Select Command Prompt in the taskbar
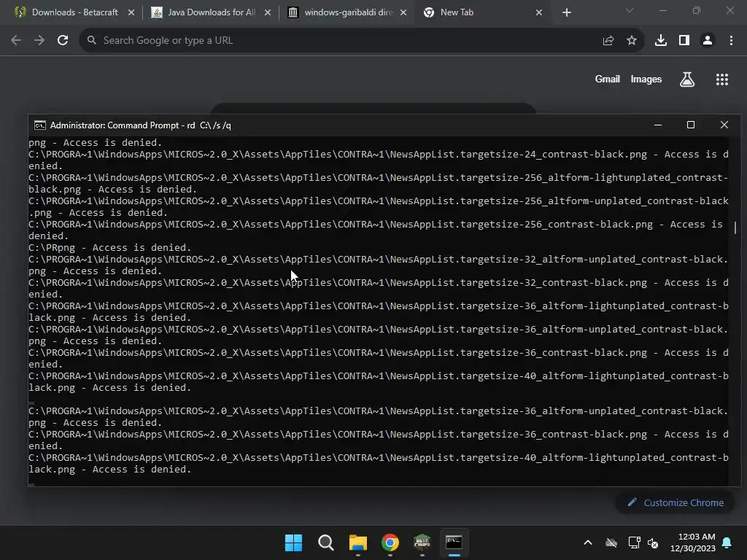 (x=454, y=542)
